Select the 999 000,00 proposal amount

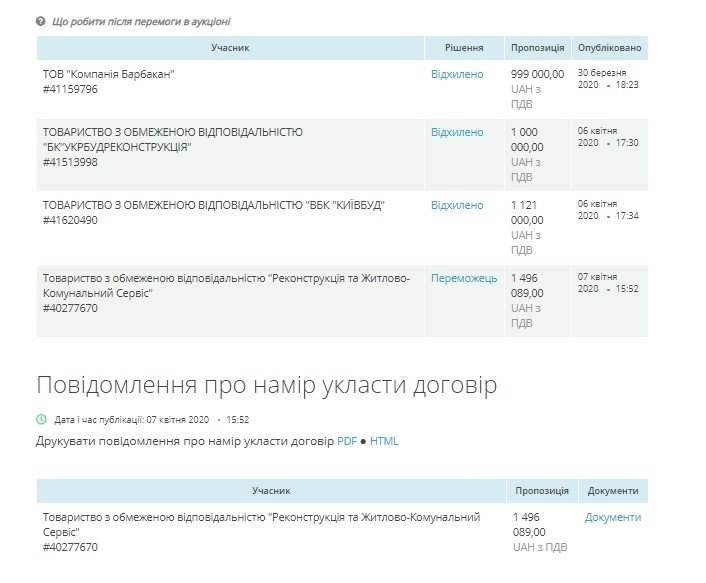[x=537, y=74]
